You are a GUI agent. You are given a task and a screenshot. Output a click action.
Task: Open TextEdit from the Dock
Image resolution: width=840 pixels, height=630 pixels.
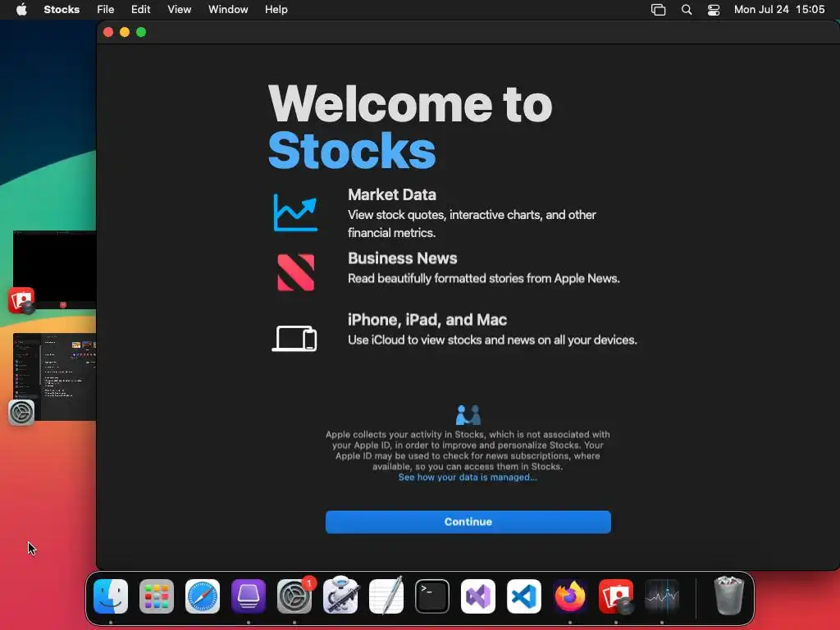(386, 596)
